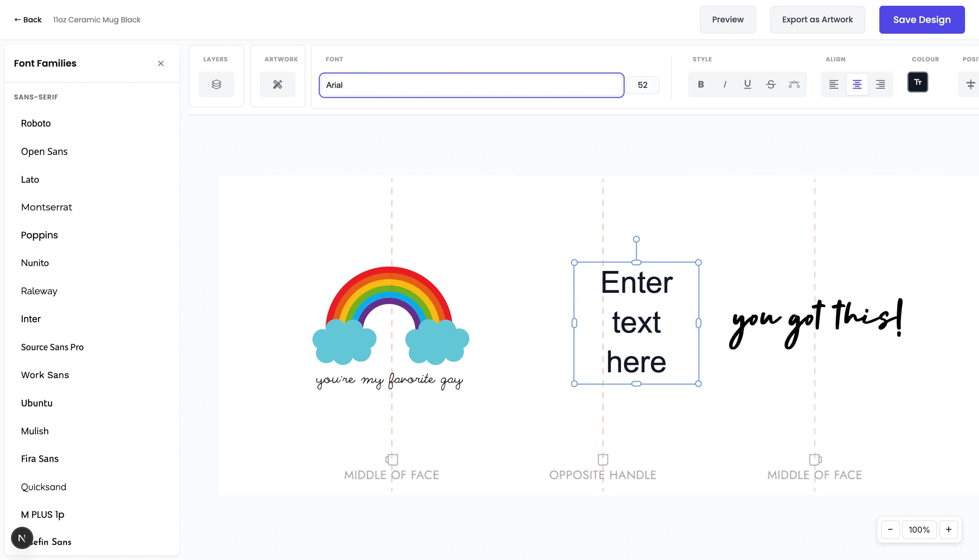
Task: Close the Font Families panel
Action: point(161,63)
